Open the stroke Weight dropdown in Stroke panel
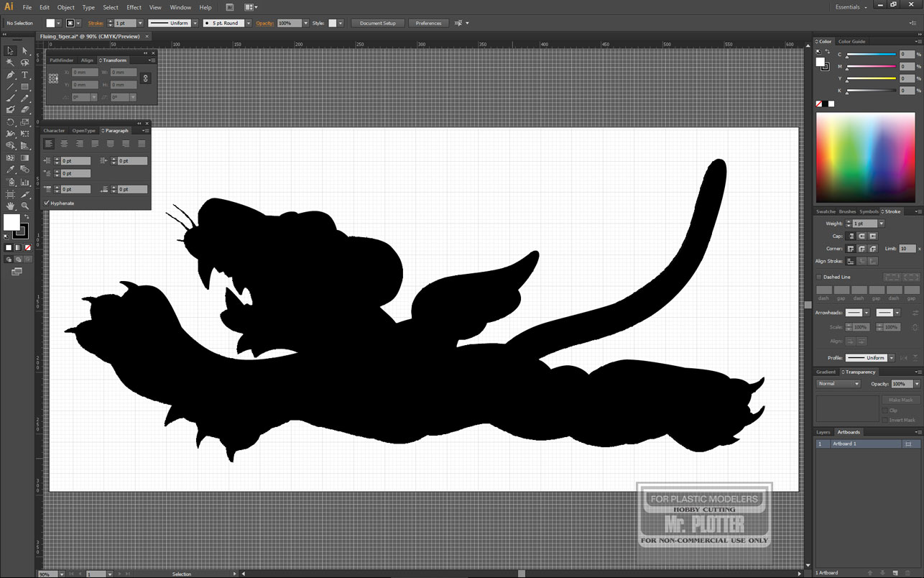This screenshot has width=924, height=578. [x=882, y=224]
